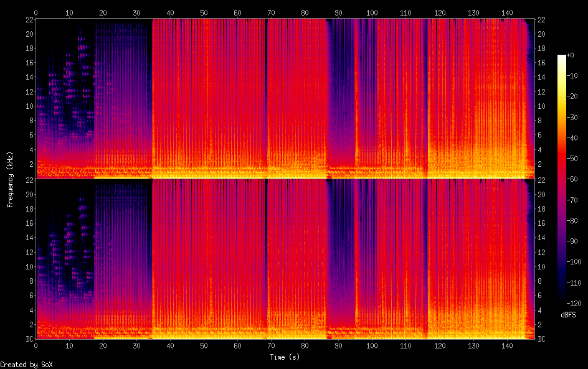Click the 'DC' label at the bottom-right axis
This screenshot has width=588, height=369.
point(542,339)
